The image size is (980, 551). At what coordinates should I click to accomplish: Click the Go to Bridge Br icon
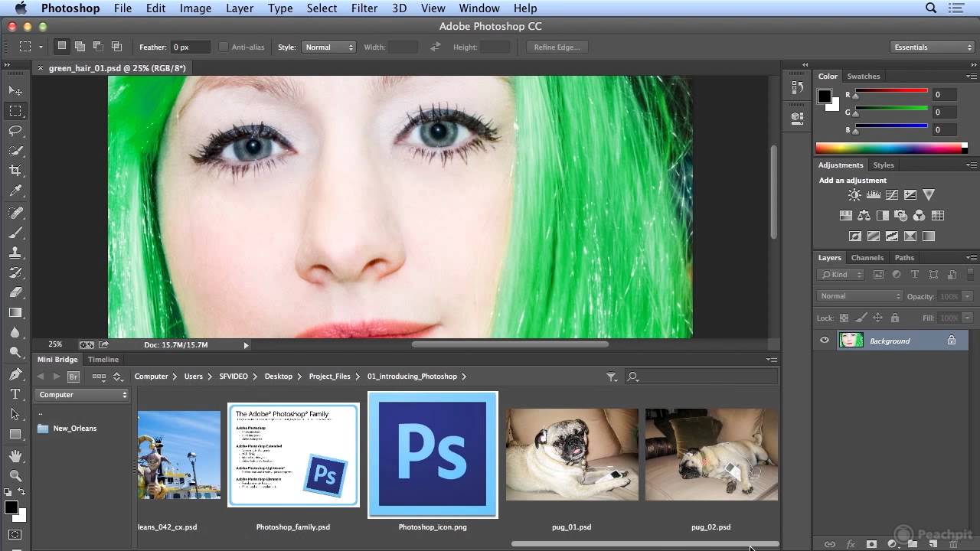click(73, 377)
